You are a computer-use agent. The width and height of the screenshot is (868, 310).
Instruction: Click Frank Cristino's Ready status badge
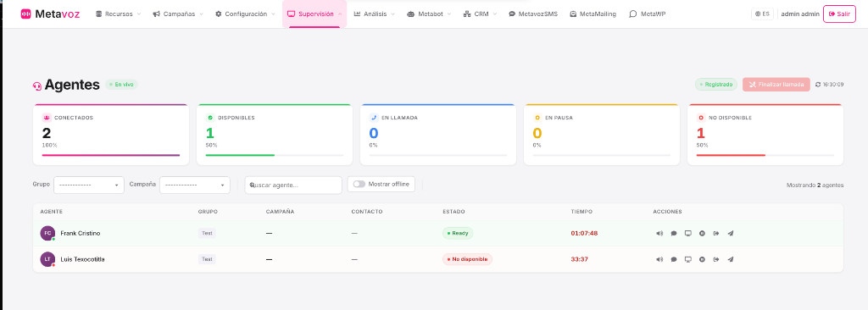[x=457, y=233]
